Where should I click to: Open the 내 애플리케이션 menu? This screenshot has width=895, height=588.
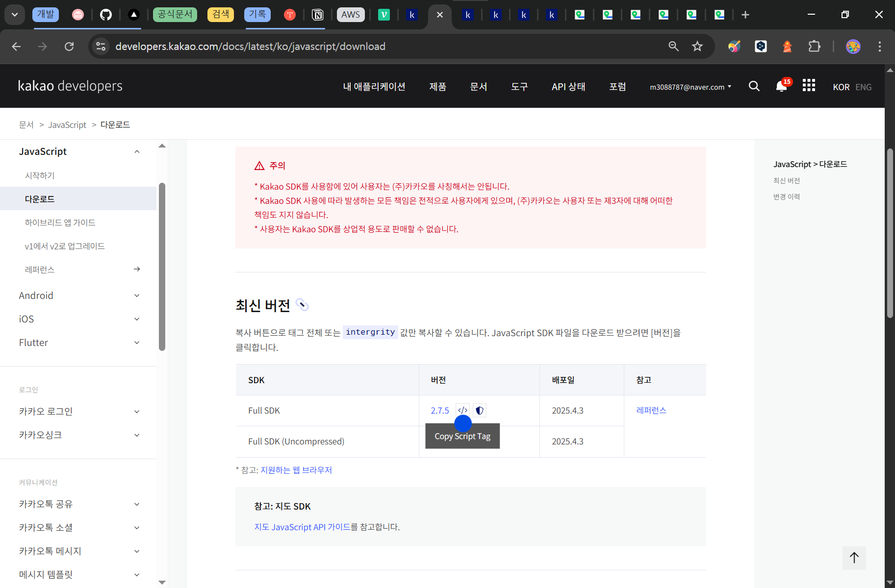(x=374, y=87)
